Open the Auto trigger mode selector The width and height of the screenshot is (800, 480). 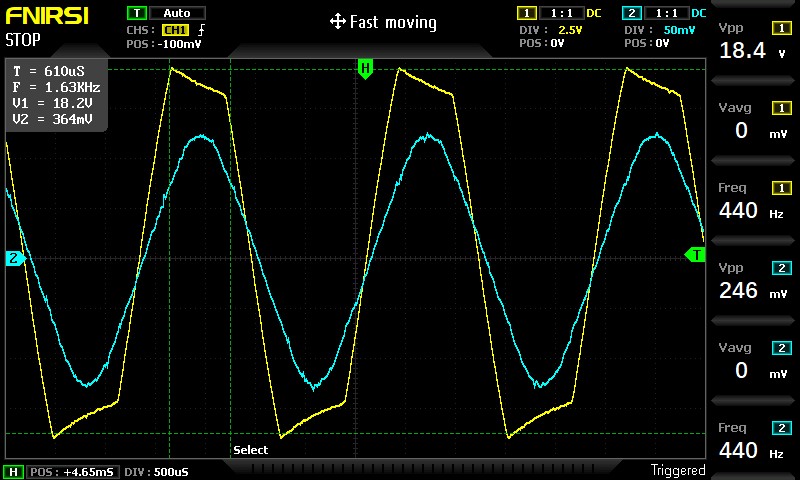(176, 13)
